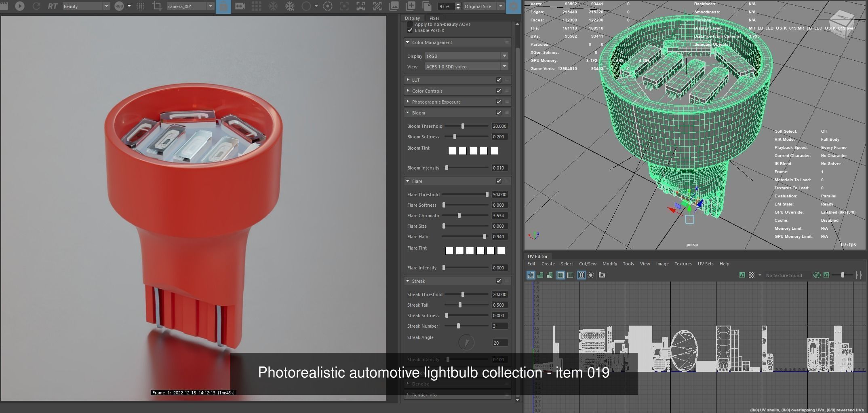This screenshot has height=413, width=868.
Task: Click the Flare Halo slider handle
Action: (485, 237)
